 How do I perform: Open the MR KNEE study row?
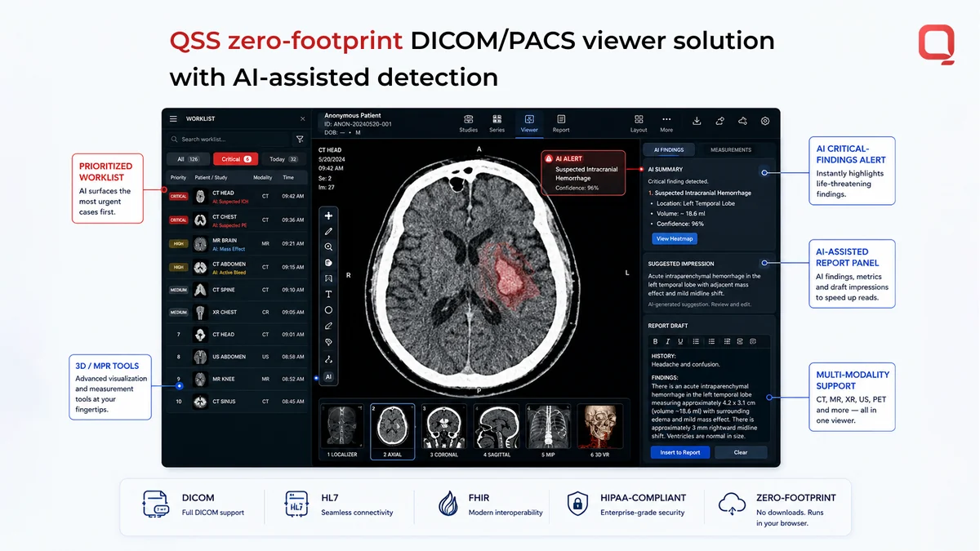pyautogui.click(x=236, y=379)
